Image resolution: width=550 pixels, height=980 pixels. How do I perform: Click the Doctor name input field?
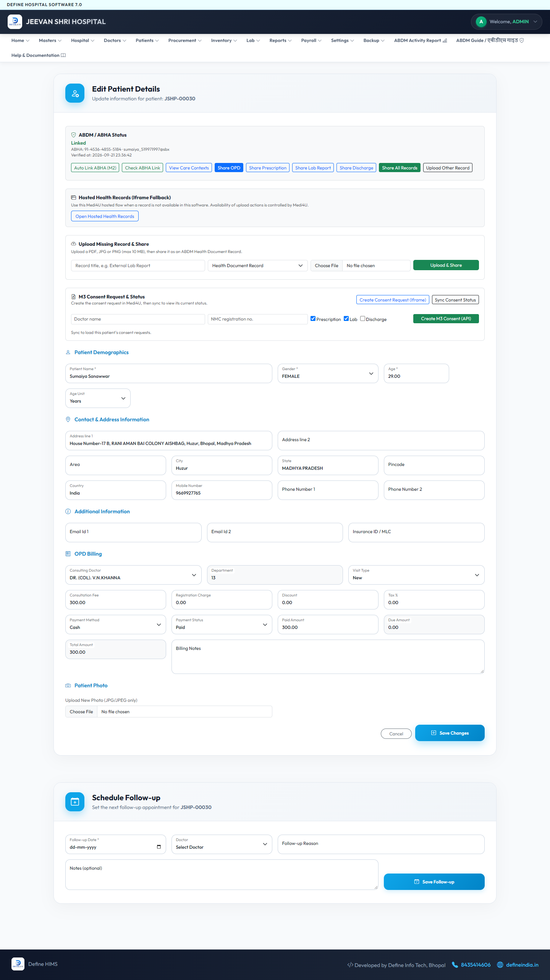coord(138,319)
